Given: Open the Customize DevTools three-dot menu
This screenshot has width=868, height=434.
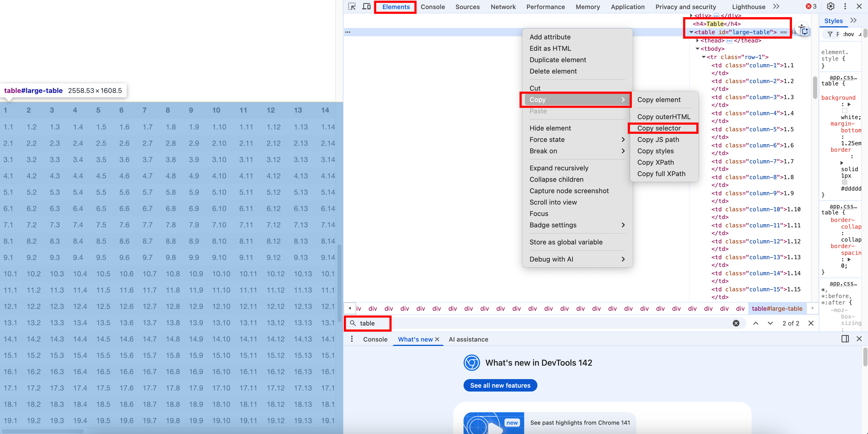Looking at the screenshot, I should coord(845,6).
